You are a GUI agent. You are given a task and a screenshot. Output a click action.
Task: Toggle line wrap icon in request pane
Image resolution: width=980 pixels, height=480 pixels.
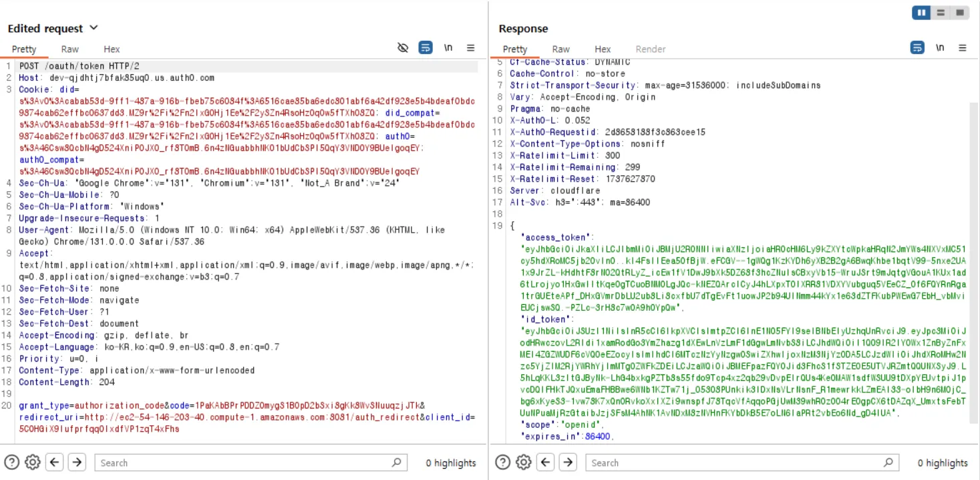(426, 47)
